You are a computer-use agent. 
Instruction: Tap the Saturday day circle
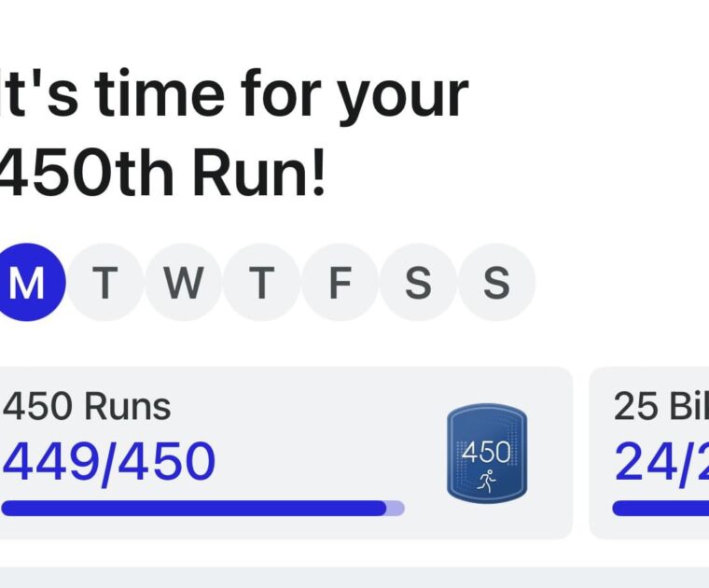418,283
